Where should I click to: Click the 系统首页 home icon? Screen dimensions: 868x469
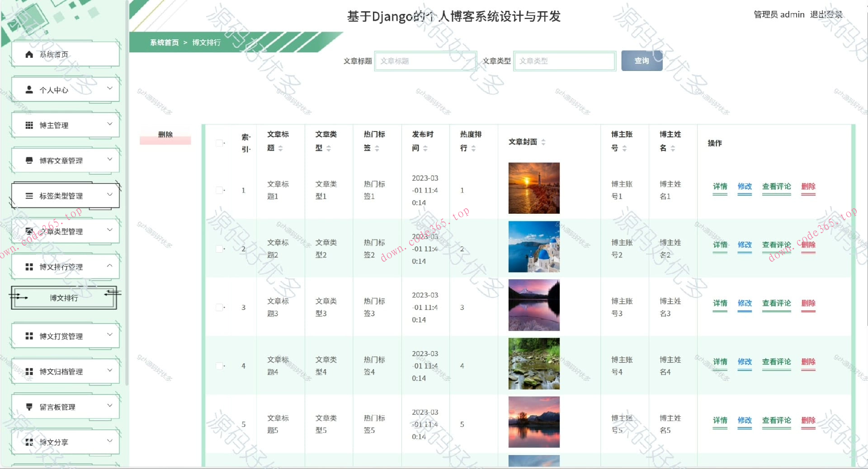pos(28,54)
